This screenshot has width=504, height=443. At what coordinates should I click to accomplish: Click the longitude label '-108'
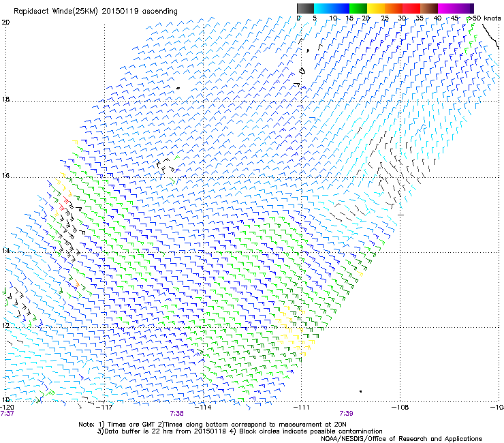(x=400, y=408)
